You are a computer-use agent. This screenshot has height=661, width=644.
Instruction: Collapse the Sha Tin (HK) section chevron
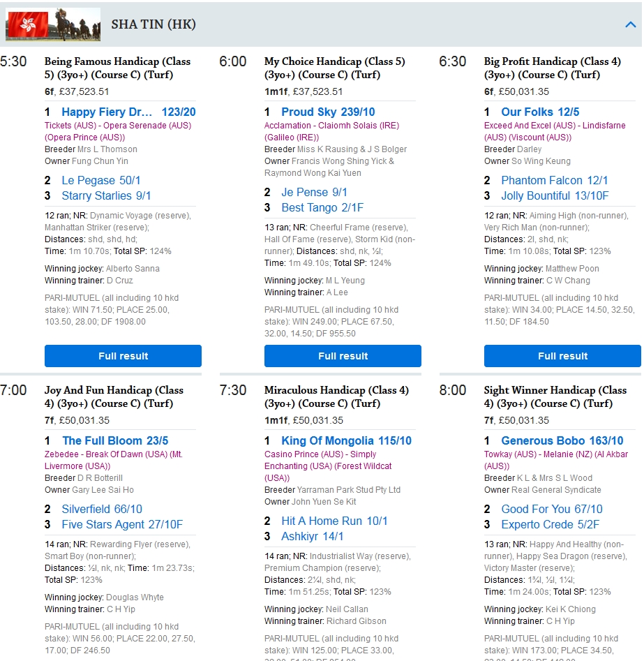(630, 25)
